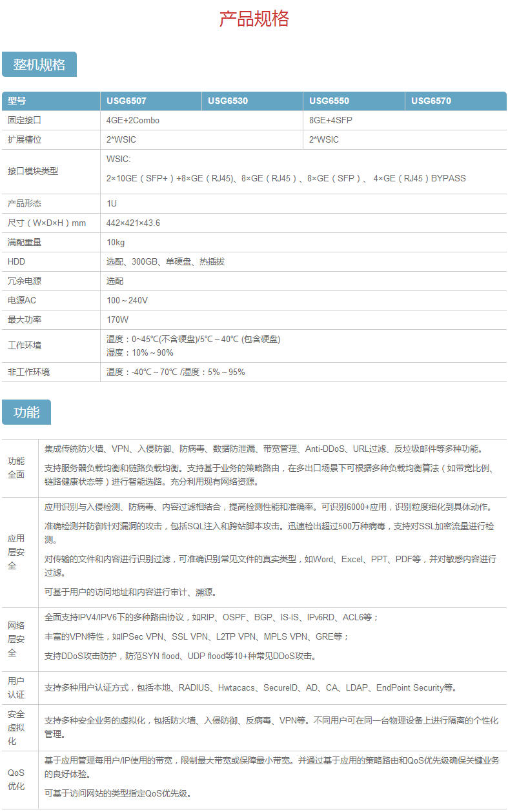Click the 产品规格 page title
Screen dimensions: 508x812
254,19
